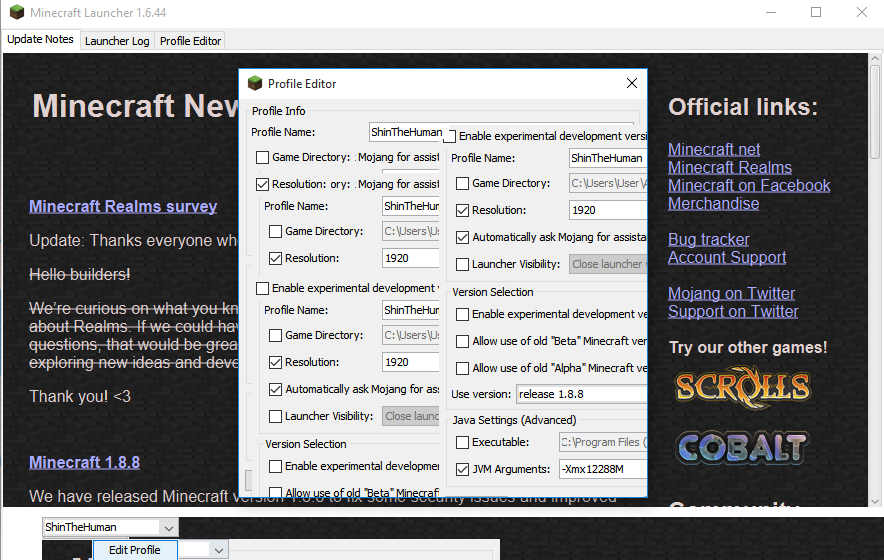Click the 'Profile Info' group label

(279, 111)
